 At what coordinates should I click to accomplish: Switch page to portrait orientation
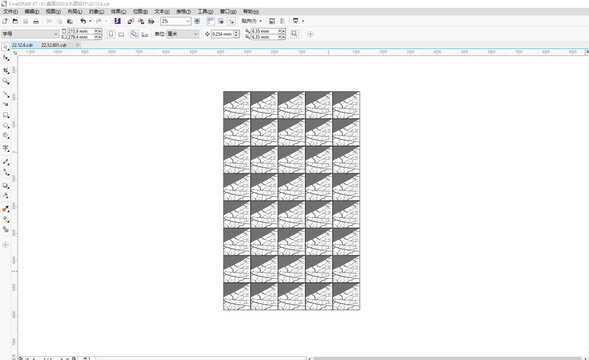[111, 34]
